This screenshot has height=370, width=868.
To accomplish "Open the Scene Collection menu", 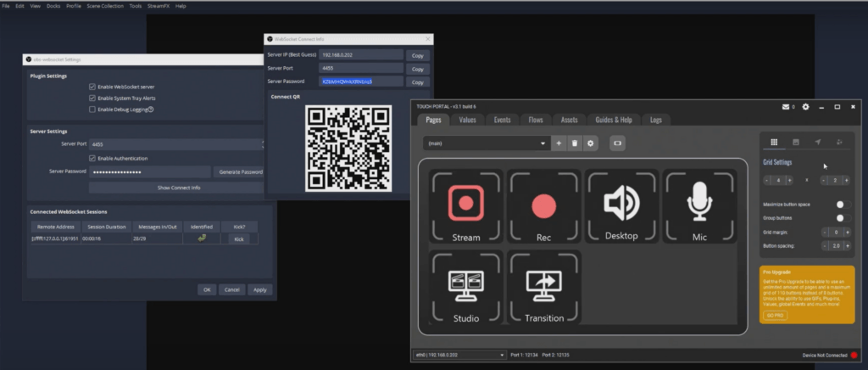I will point(105,6).
